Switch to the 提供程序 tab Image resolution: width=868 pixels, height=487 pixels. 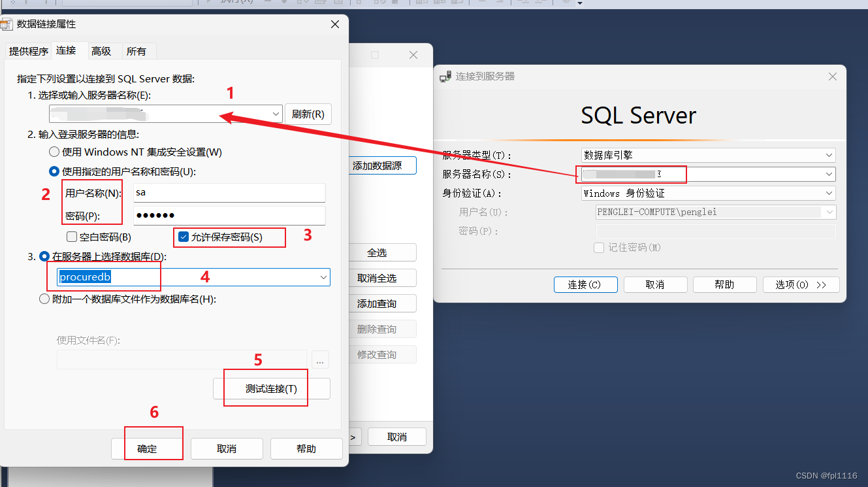point(29,51)
